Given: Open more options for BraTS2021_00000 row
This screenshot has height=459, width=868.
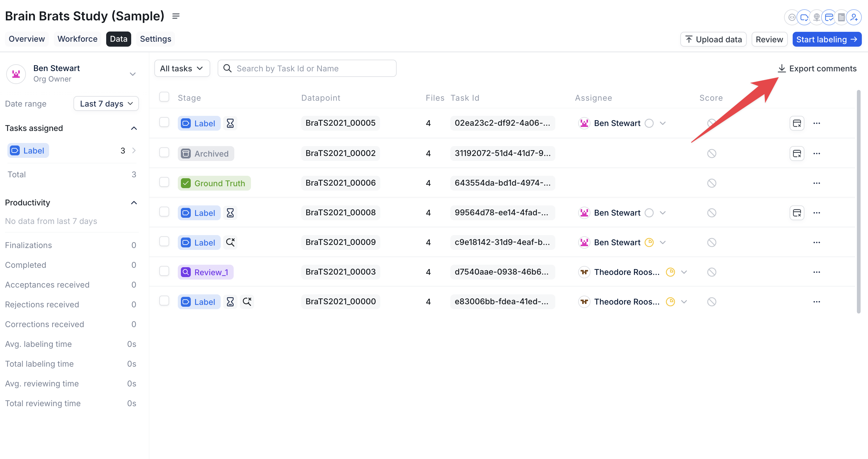Looking at the screenshot, I should (816, 302).
